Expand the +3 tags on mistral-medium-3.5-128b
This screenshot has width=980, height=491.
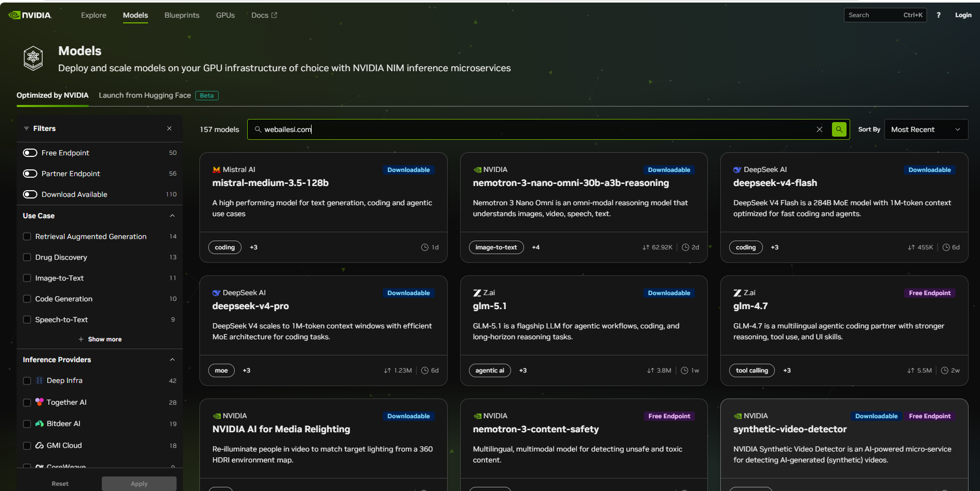pyautogui.click(x=253, y=247)
